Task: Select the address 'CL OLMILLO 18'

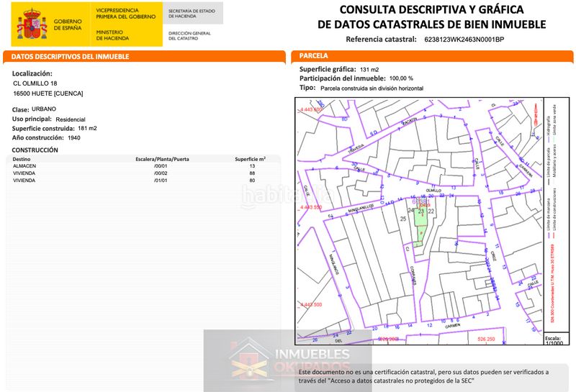Action: click(x=35, y=83)
